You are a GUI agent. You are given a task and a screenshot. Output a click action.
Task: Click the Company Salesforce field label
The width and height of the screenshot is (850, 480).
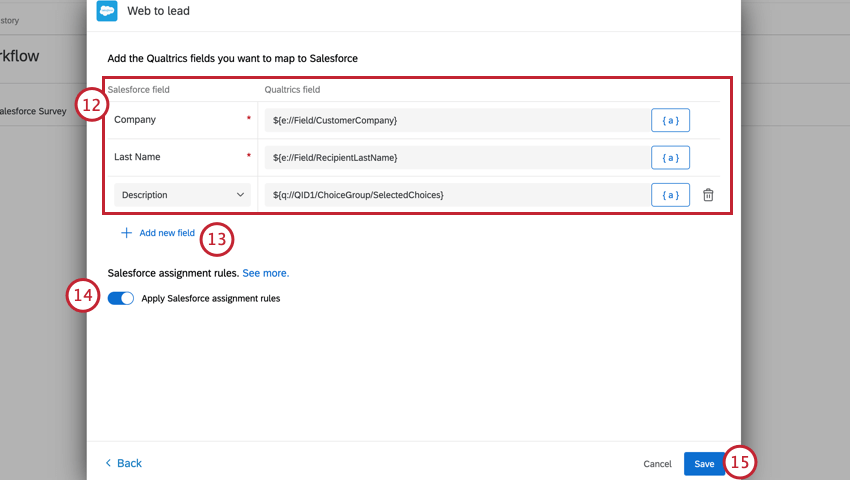click(x=135, y=120)
